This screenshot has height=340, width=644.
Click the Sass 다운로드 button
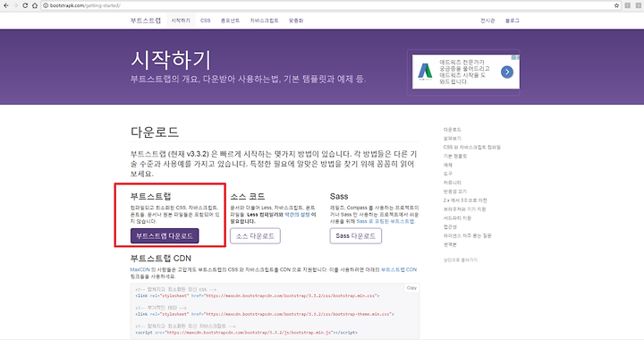(356, 235)
